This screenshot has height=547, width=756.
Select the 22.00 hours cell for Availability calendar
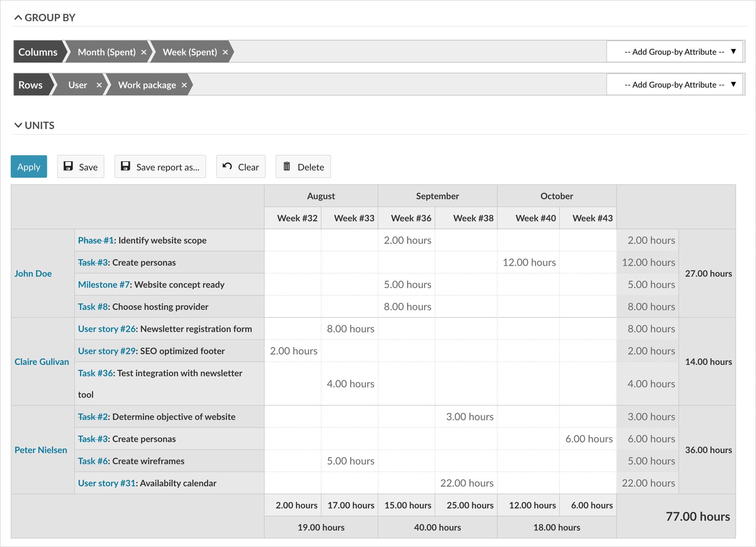tap(466, 483)
